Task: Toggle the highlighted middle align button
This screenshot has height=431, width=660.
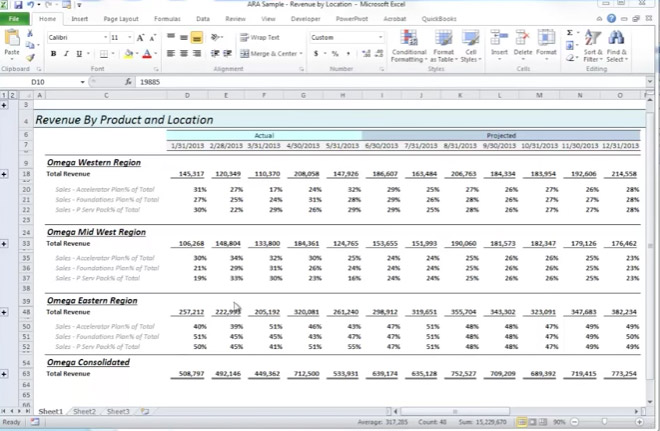Action: [x=198, y=37]
